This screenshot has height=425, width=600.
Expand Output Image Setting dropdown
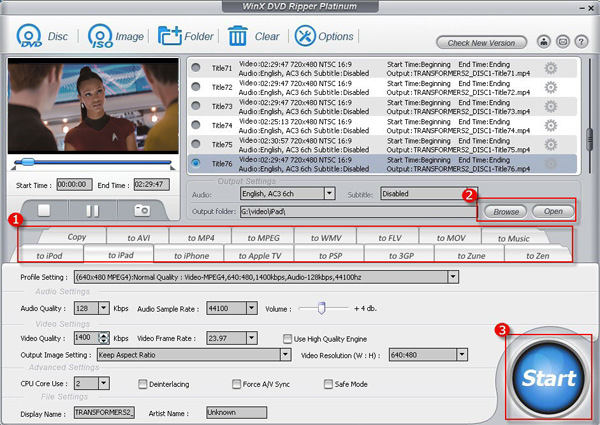285,355
